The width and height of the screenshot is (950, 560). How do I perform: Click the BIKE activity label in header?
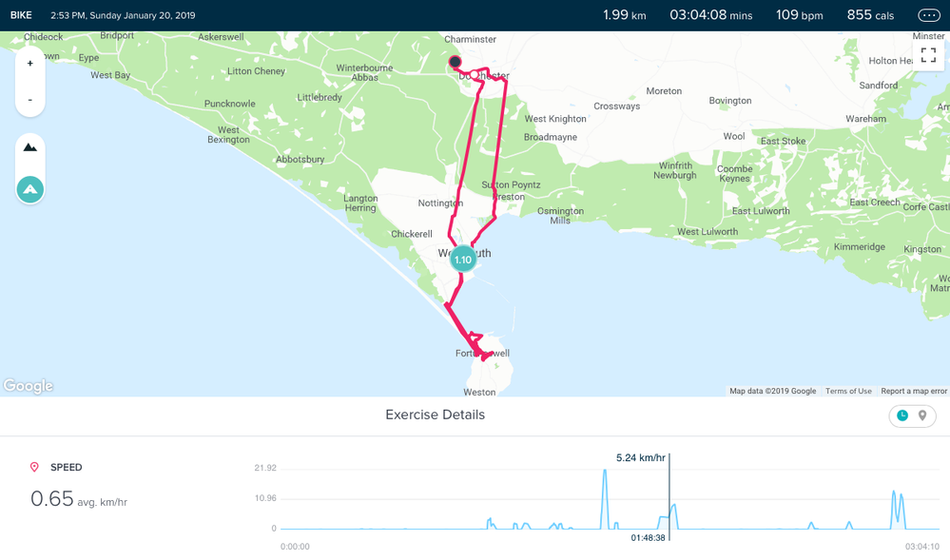point(21,15)
